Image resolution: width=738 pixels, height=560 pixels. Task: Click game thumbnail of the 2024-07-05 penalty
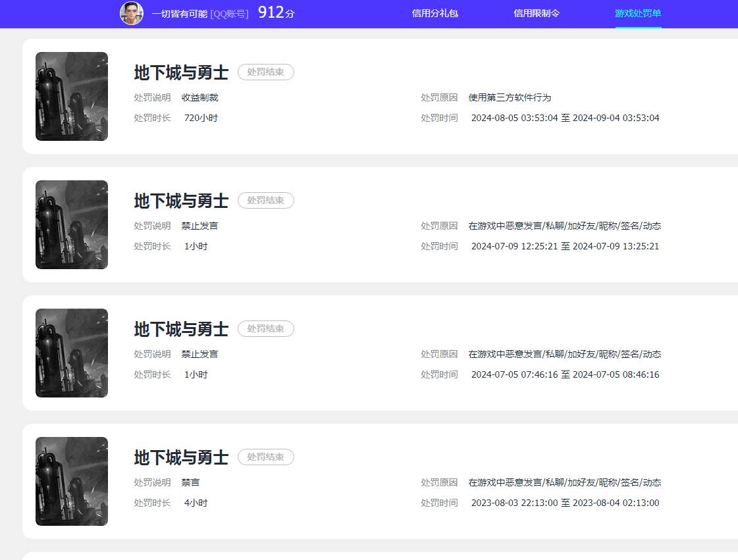[x=72, y=353]
